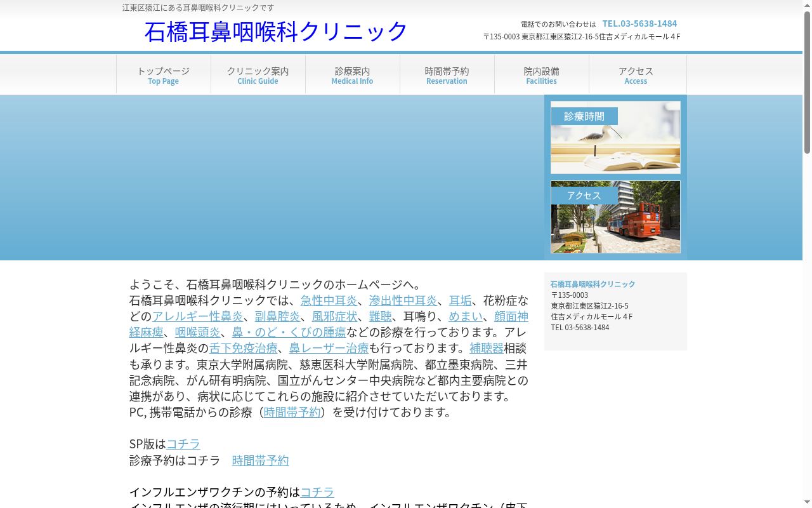Click the vertical scrollbar thumb

[x=807, y=83]
